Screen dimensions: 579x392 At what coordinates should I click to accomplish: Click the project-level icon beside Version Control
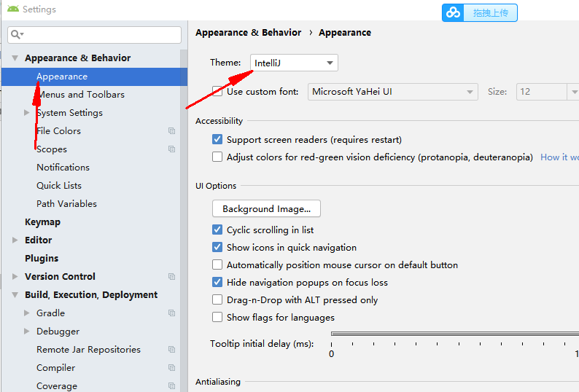point(171,276)
